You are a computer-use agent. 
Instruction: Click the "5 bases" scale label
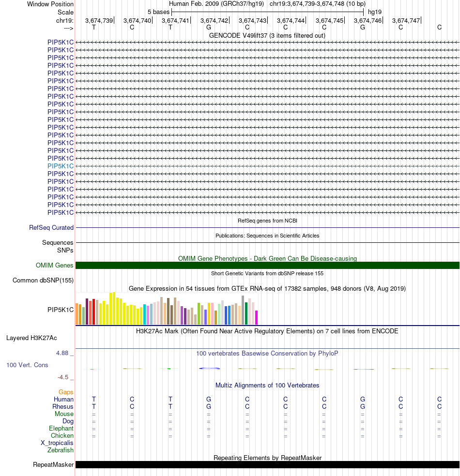pos(159,12)
